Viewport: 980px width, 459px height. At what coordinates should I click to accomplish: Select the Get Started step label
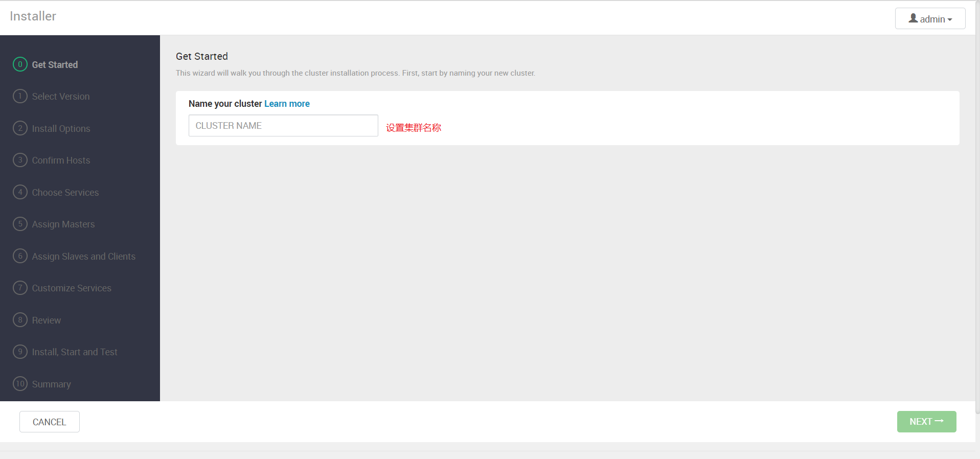(55, 65)
